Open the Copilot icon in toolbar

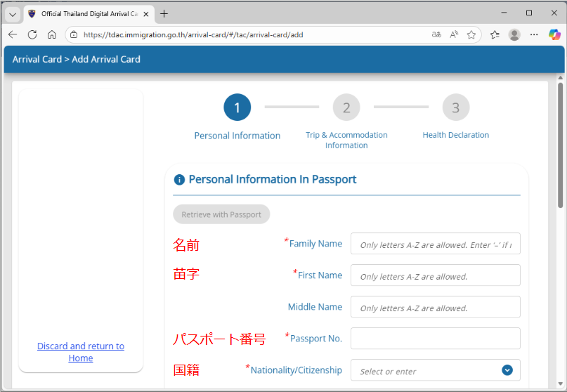[554, 34]
